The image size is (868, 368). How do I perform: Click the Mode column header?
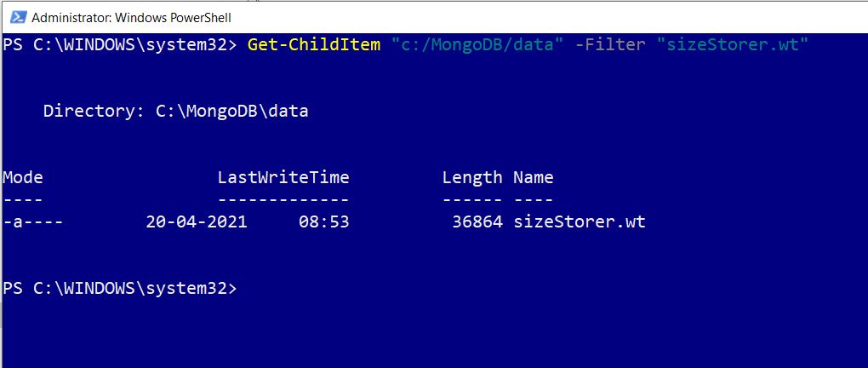[x=23, y=177]
